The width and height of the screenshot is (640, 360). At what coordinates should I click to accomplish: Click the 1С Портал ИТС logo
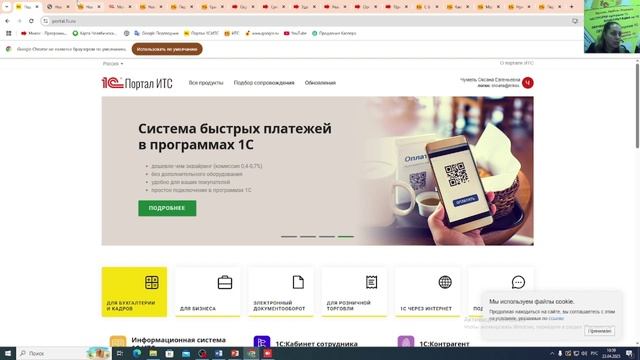point(137,83)
